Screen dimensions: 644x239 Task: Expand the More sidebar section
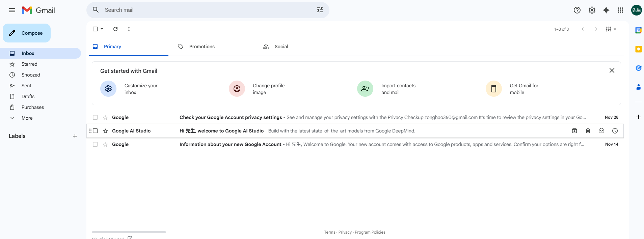[x=27, y=118]
